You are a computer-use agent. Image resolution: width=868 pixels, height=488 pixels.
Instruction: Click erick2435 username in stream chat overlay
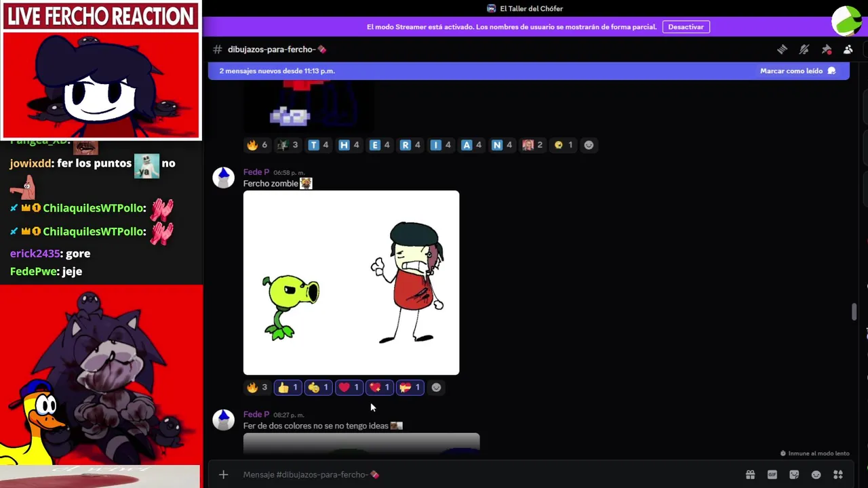(35, 253)
